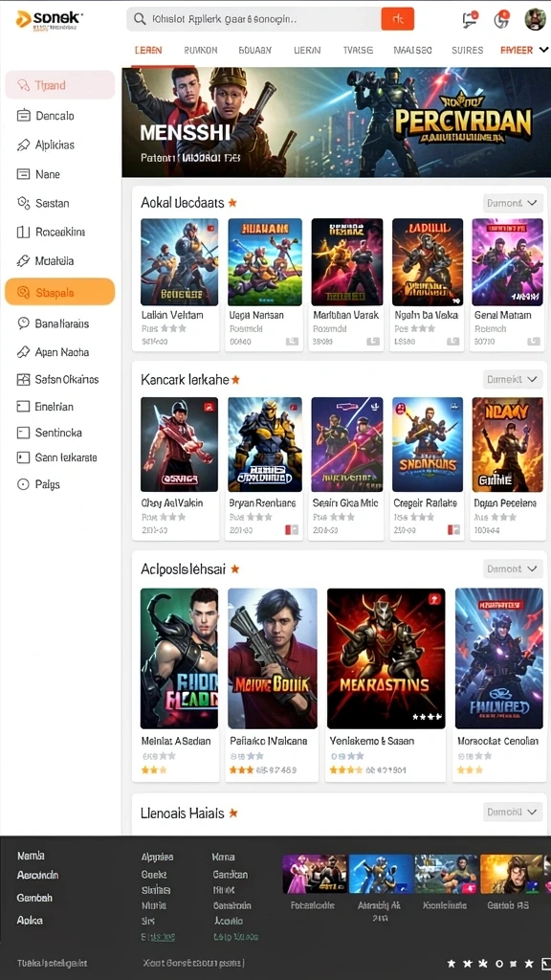This screenshot has height=980, width=551.
Task: Open the Aclposls Iehsai sort dropdown
Action: pyautogui.click(x=513, y=568)
